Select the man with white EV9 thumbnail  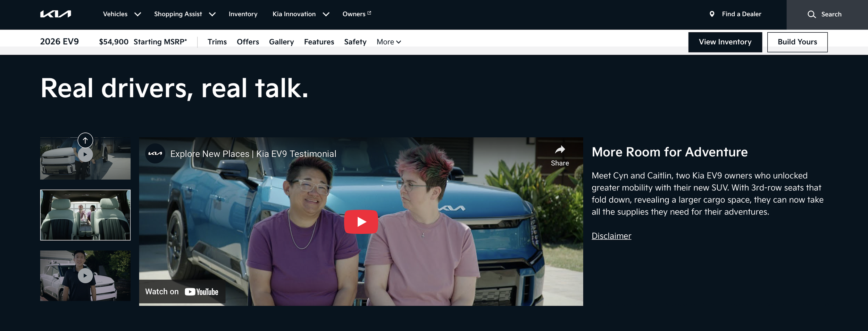point(85,276)
